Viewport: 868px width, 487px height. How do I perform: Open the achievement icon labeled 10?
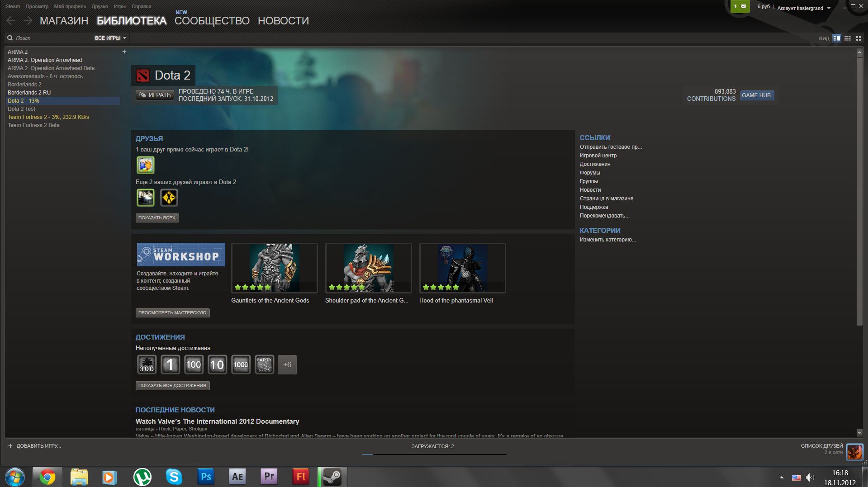217,364
